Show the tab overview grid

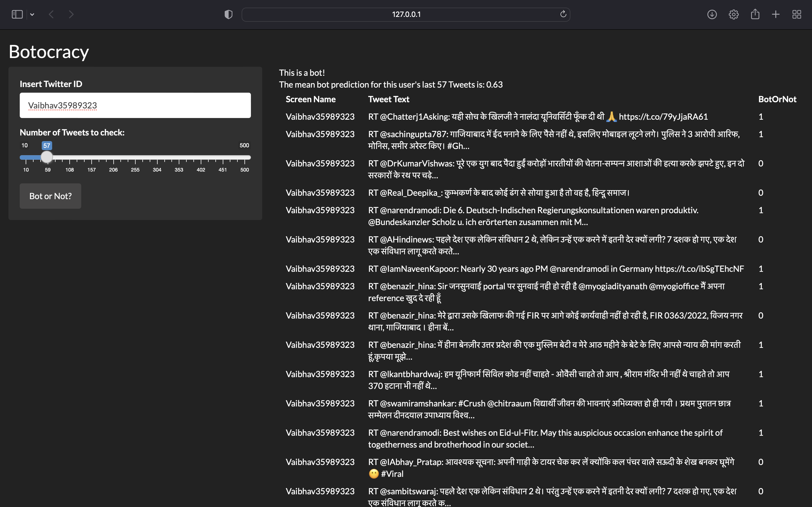[x=796, y=14]
